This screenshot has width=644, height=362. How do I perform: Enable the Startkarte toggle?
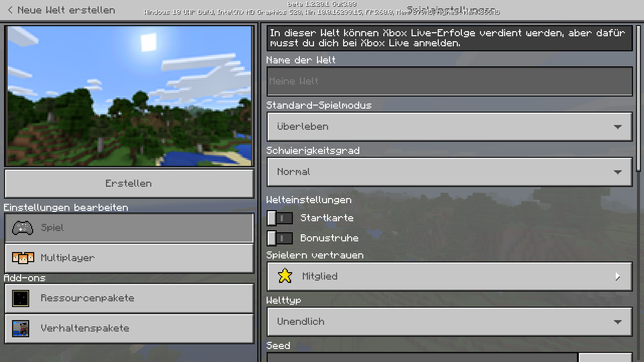pyautogui.click(x=280, y=218)
